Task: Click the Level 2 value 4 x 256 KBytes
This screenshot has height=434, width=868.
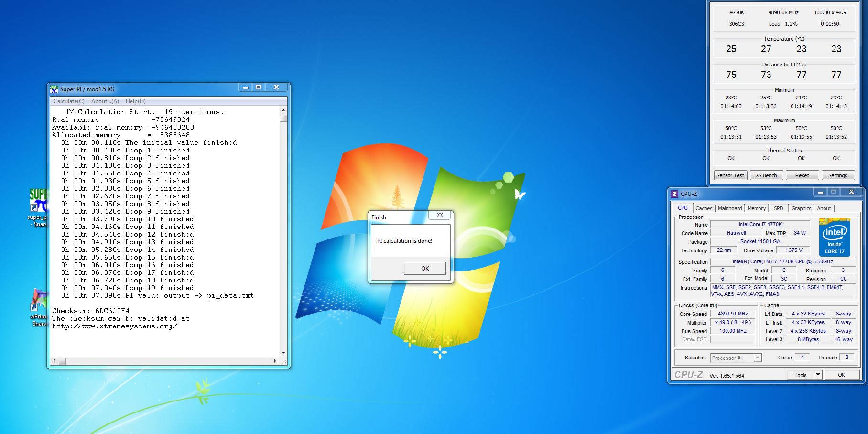Action: click(x=808, y=331)
